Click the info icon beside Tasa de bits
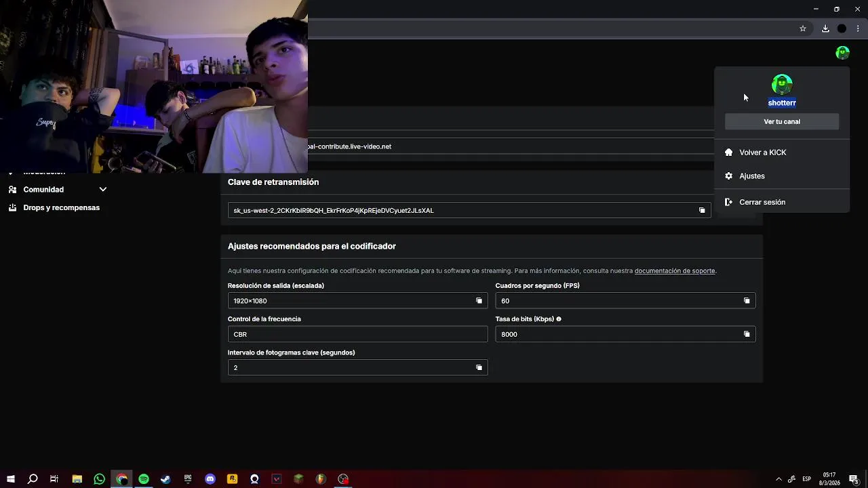 (559, 319)
